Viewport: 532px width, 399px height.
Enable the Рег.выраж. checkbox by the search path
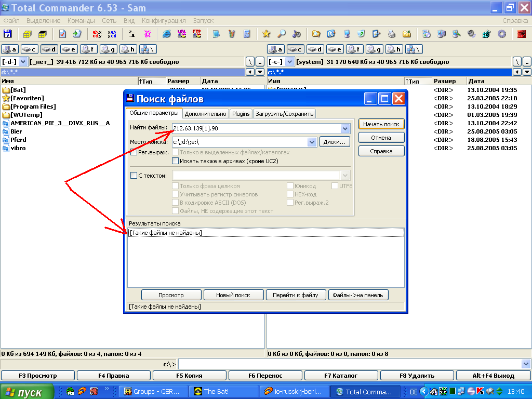(x=134, y=152)
